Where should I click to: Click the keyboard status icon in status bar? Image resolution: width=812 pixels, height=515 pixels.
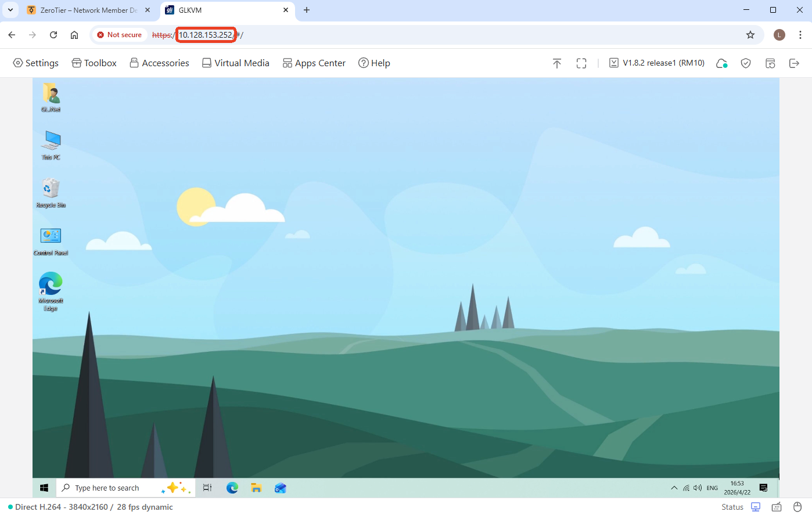777,507
